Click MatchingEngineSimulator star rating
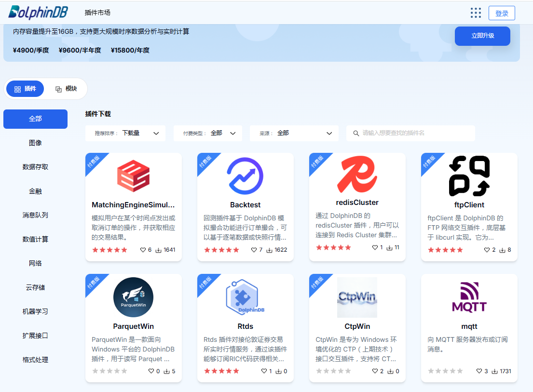 coord(110,250)
